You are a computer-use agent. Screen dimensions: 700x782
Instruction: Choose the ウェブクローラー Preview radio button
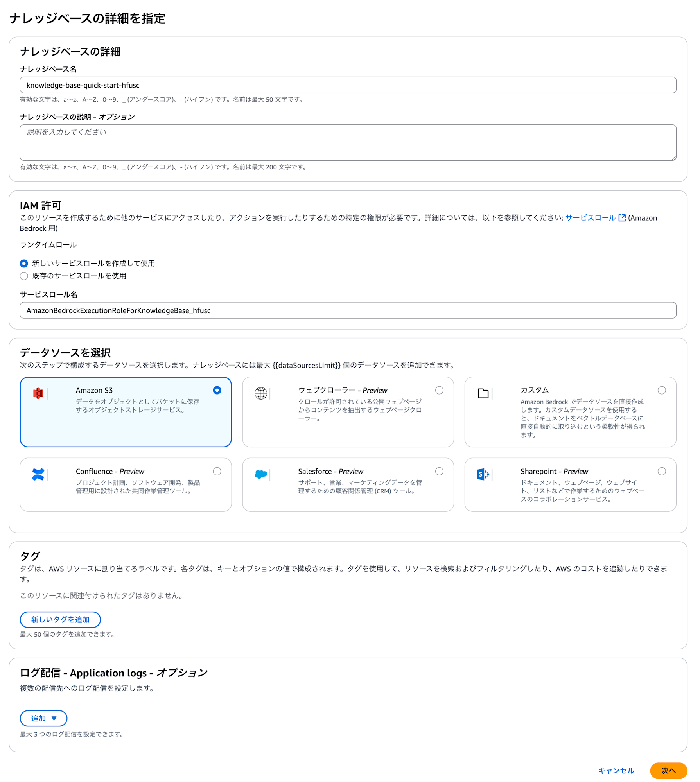tap(440, 390)
